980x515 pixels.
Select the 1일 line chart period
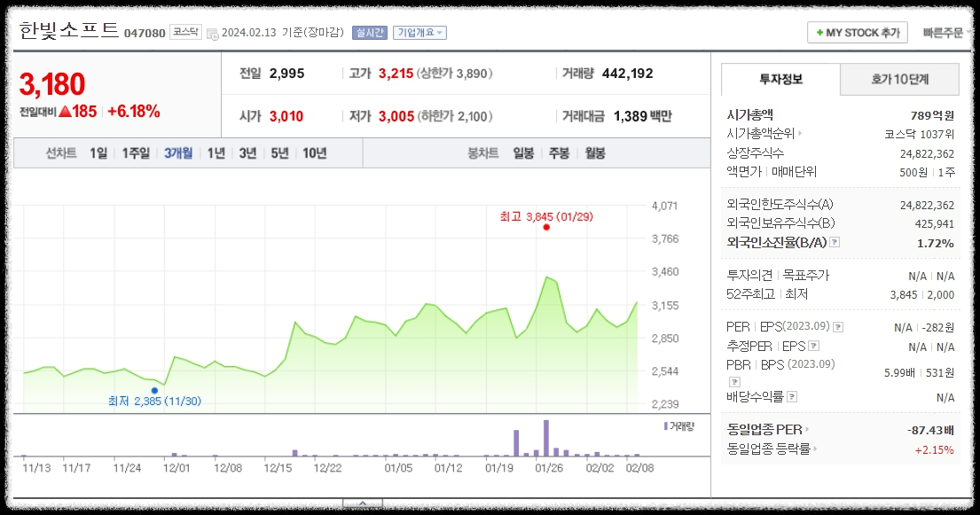coord(98,153)
